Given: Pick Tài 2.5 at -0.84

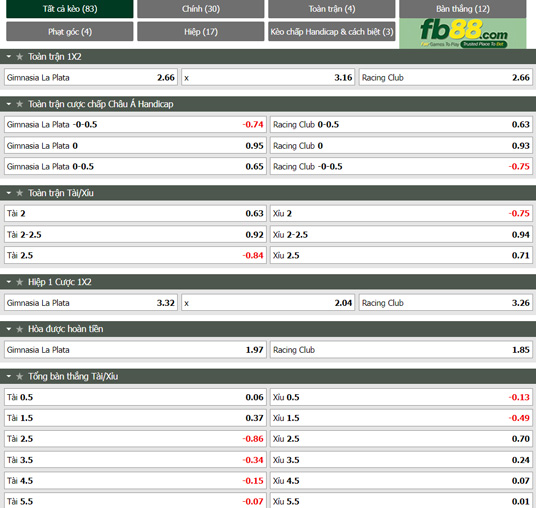Looking at the screenshot, I should pos(135,255).
